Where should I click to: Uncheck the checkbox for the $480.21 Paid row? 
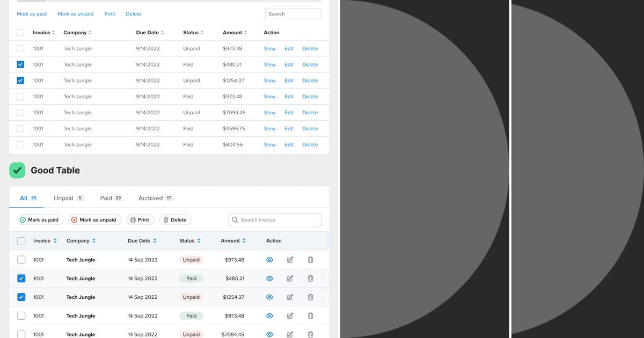[21, 278]
